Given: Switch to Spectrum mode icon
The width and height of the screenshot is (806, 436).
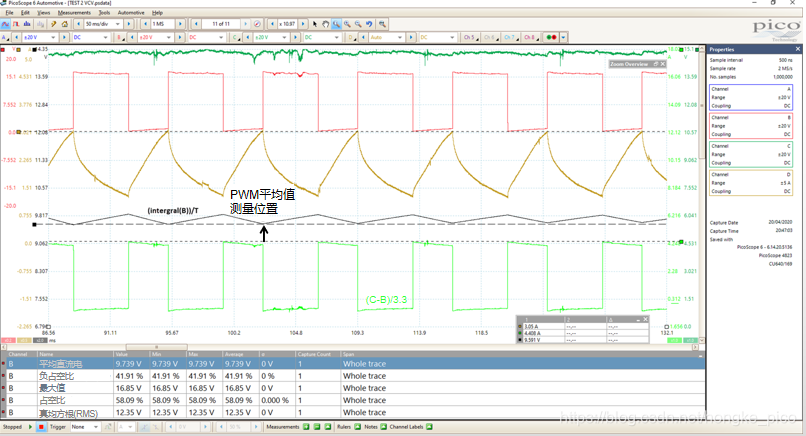Looking at the screenshot, I should [27, 24].
